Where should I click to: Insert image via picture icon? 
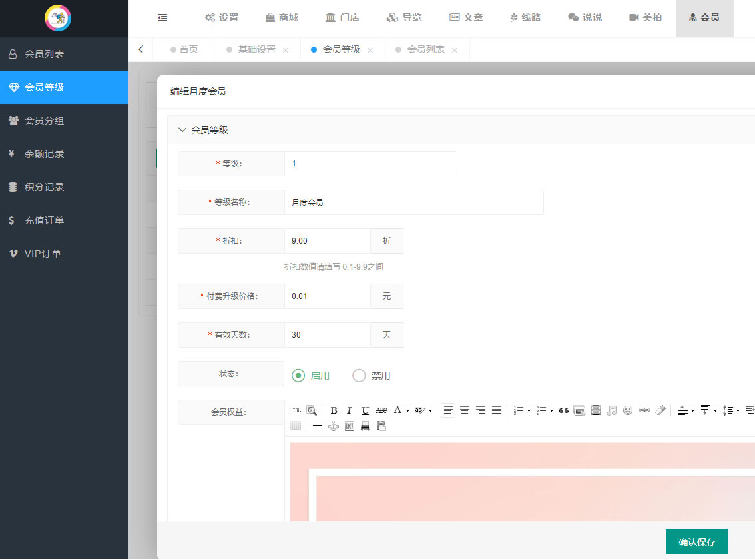pos(580,410)
